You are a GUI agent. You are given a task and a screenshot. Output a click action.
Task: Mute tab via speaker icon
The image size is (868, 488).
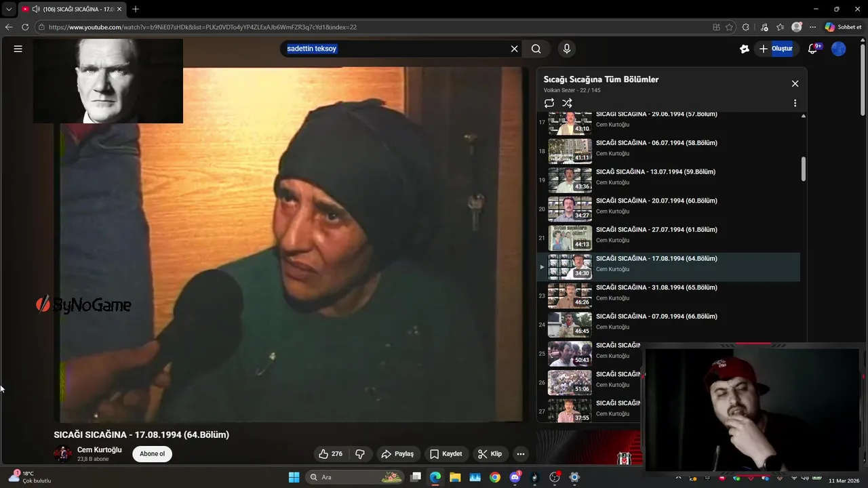click(x=35, y=9)
